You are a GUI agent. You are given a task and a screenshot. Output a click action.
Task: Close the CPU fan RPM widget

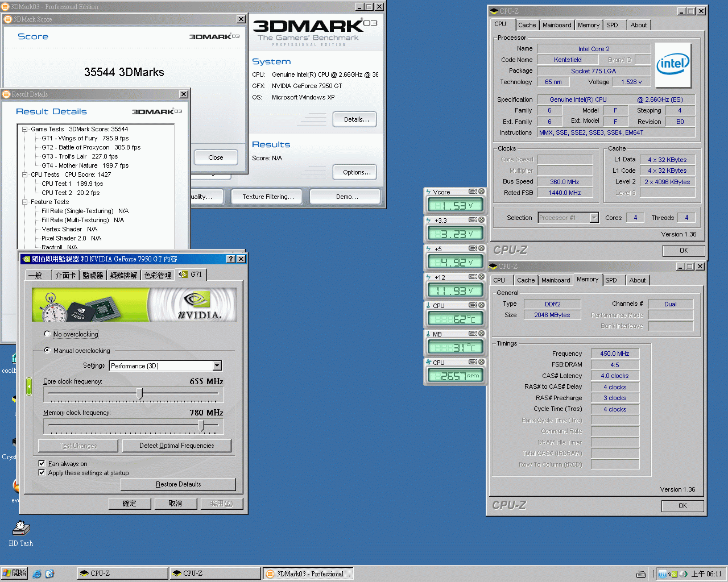click(481, 362)
